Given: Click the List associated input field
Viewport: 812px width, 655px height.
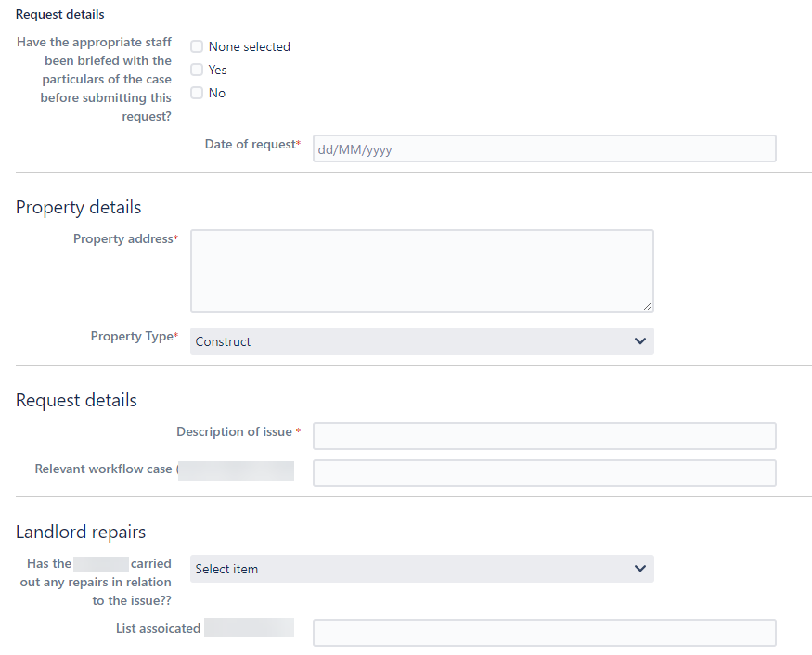Looking at the screenshot, I should 544,632.
